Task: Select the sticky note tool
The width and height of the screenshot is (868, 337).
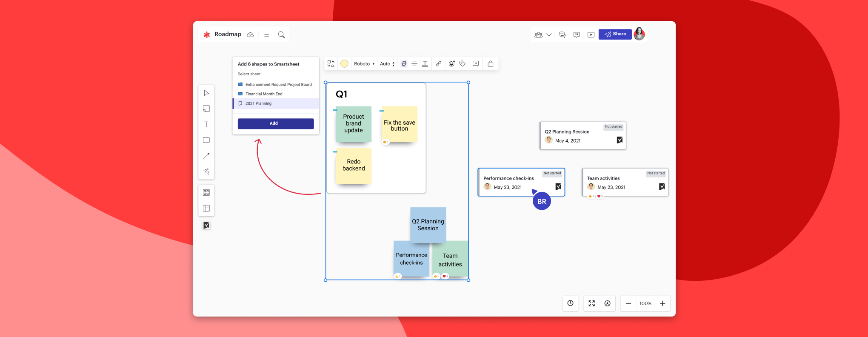Action: coord(206,109)
